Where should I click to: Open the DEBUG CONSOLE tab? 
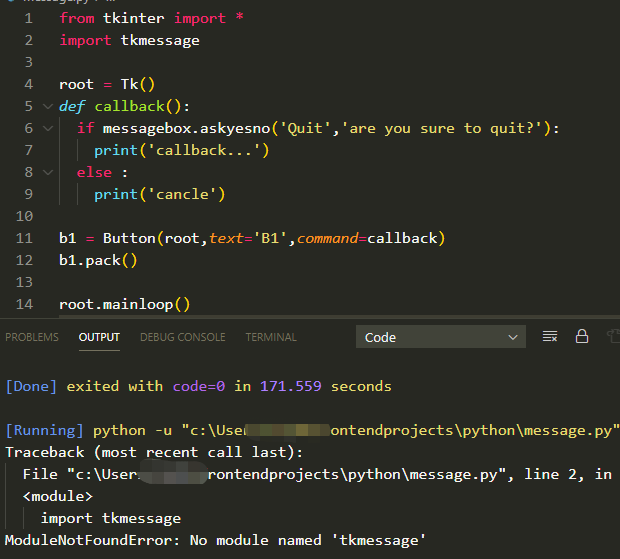click(183, 337)
